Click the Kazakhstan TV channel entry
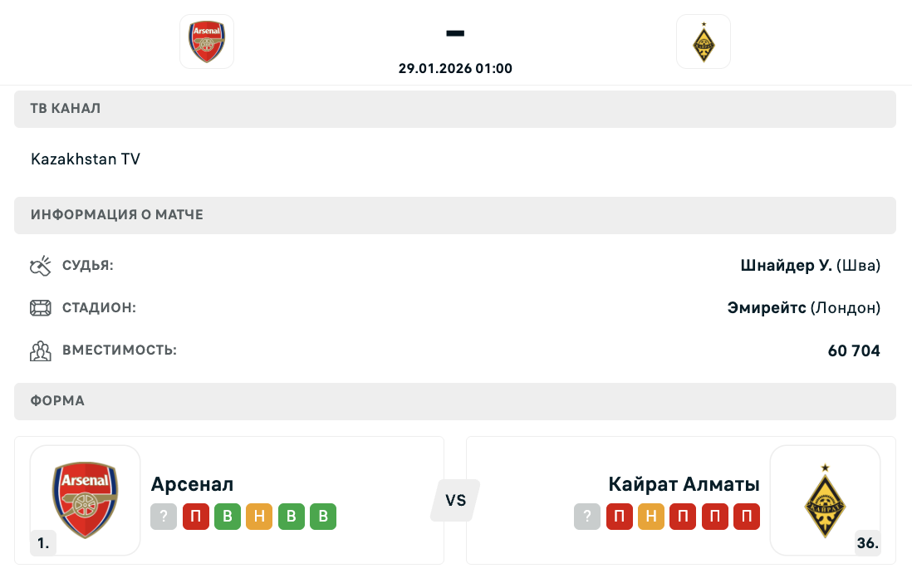 pyautogui.click(x=86, y=159)
